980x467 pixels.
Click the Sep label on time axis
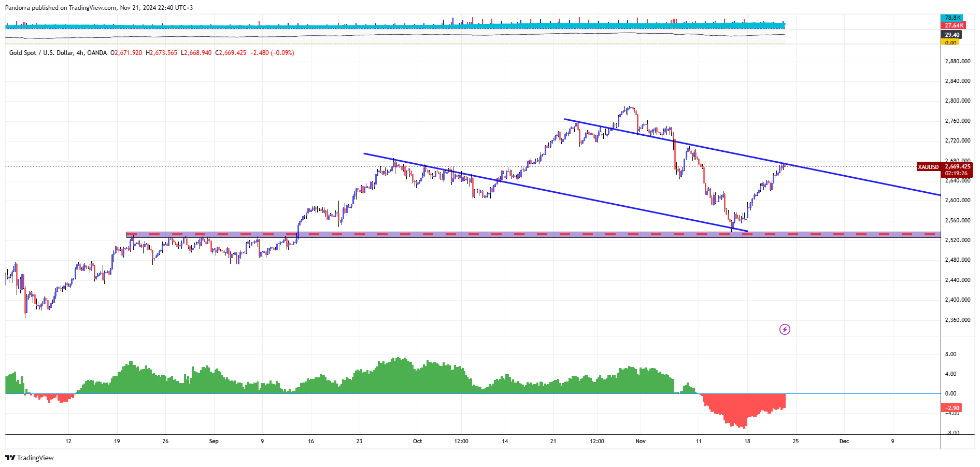coord(214,441)
